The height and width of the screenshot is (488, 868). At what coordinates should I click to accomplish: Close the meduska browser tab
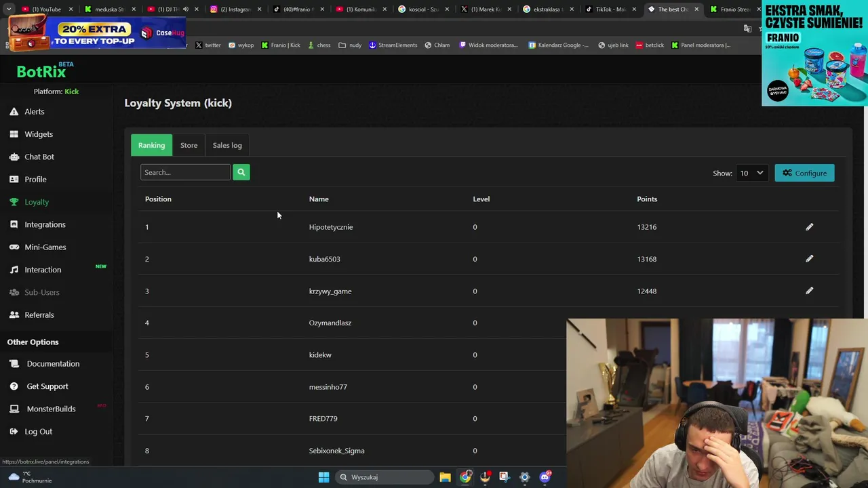click(135, 9)
